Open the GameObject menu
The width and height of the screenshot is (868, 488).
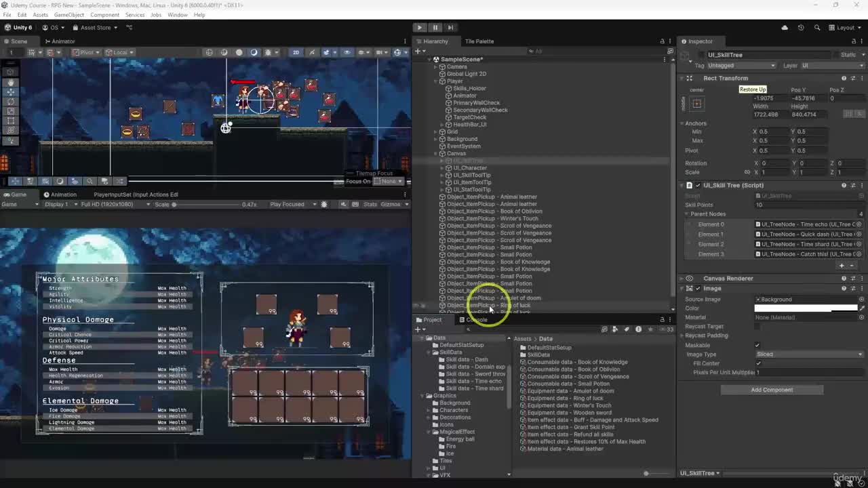(x=69, y=15)
